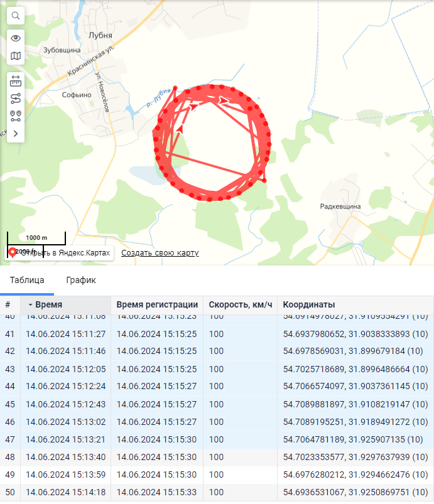Click the map search magnifier icon

[16, 16]
